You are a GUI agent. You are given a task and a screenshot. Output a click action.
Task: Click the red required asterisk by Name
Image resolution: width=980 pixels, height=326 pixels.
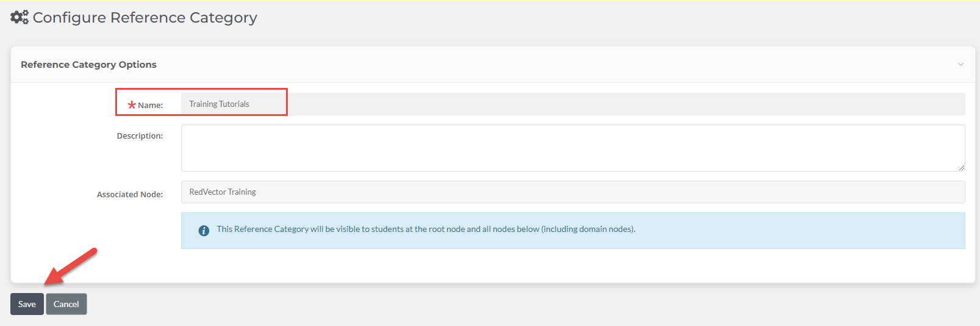pyautogui.click(x=132, y=105)
